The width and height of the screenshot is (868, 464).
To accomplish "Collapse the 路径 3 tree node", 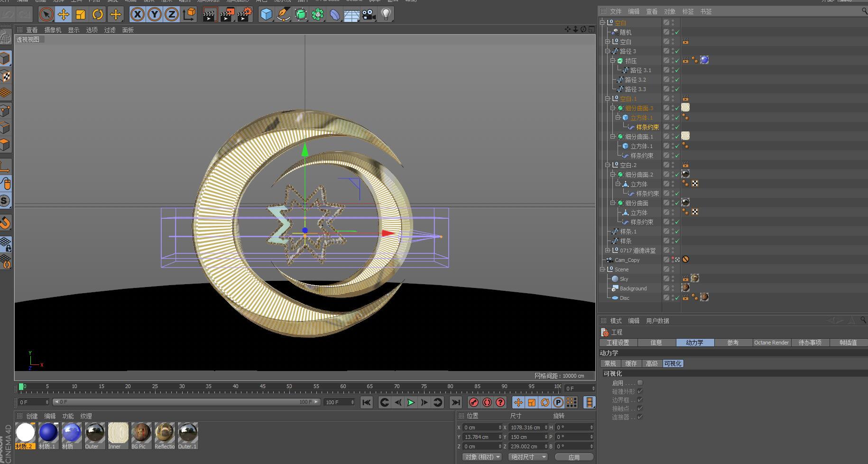I will point(608,51).
